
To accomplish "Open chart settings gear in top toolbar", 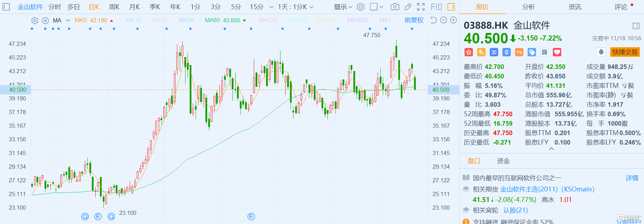I will [x=361, y=7].
